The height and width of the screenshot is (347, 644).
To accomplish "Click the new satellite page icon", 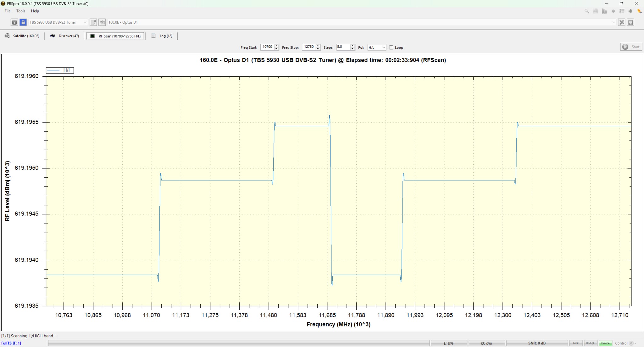I will pos(93,22).
